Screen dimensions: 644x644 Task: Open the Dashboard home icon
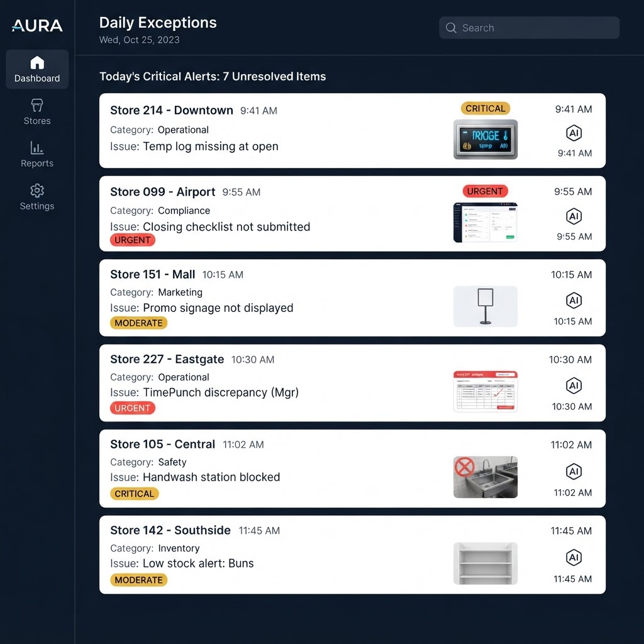(37, 62)
